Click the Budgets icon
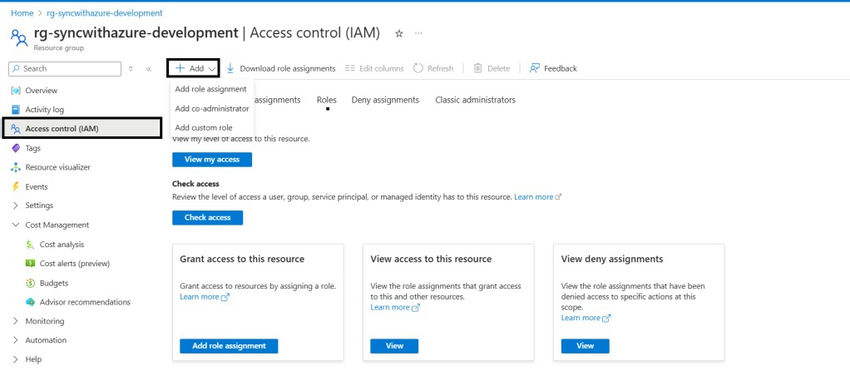The width and height of the screenshot is (850, 376). click(x=30, y=283)
